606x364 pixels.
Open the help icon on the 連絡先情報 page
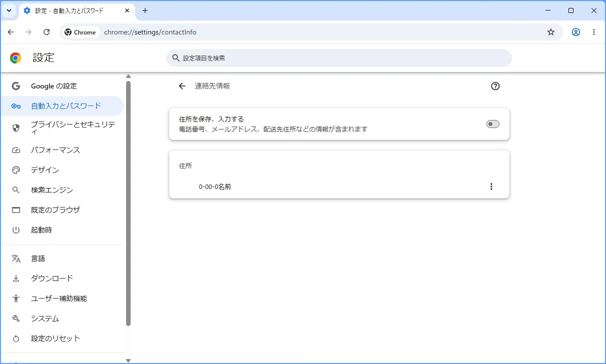click(x=495, y=86)
